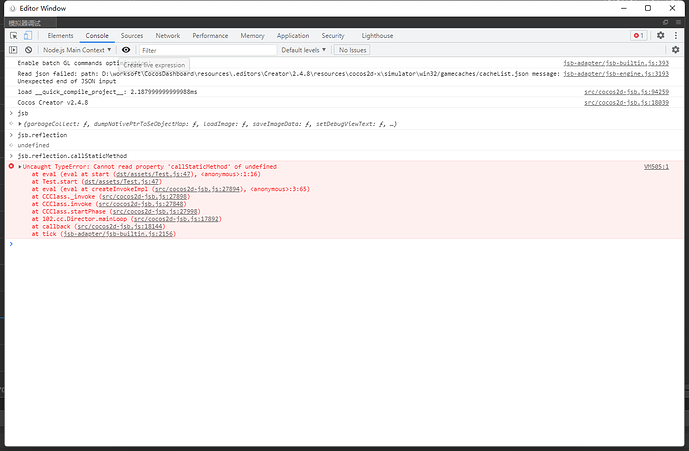This screenshot has width=689, height=451.
Task: Open the Security tab
Action: (333, 36)
